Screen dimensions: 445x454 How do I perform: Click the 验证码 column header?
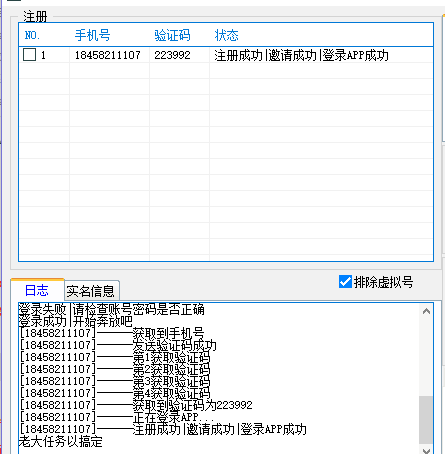pyautogui.click(x=172, y=35)
